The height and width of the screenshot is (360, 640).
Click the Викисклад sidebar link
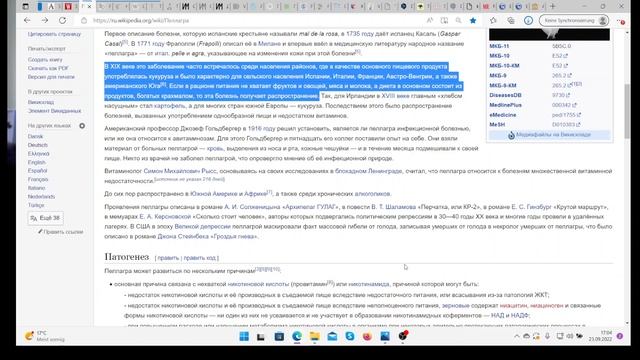click(x=40, y=102)
